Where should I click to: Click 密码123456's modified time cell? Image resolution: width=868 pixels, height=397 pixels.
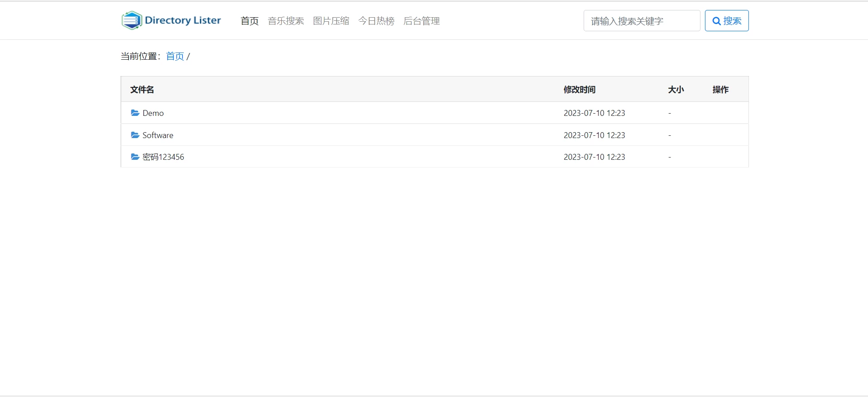click(594, 157)
